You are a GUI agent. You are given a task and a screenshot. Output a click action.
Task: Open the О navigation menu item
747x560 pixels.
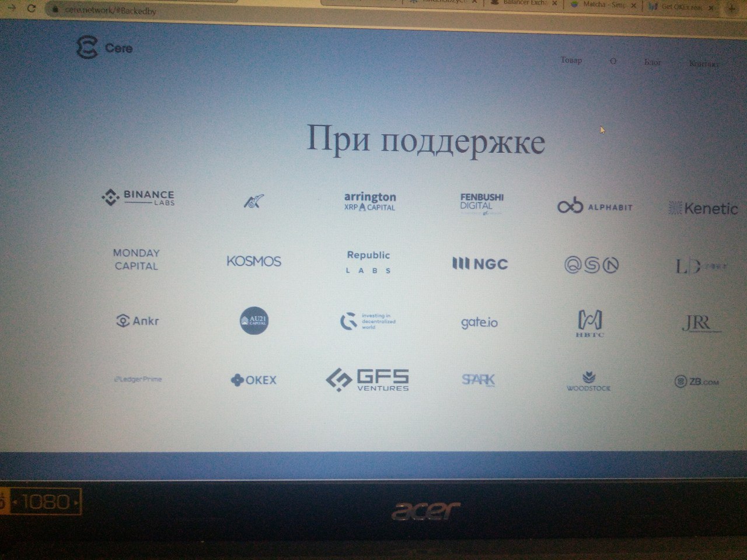613,61
